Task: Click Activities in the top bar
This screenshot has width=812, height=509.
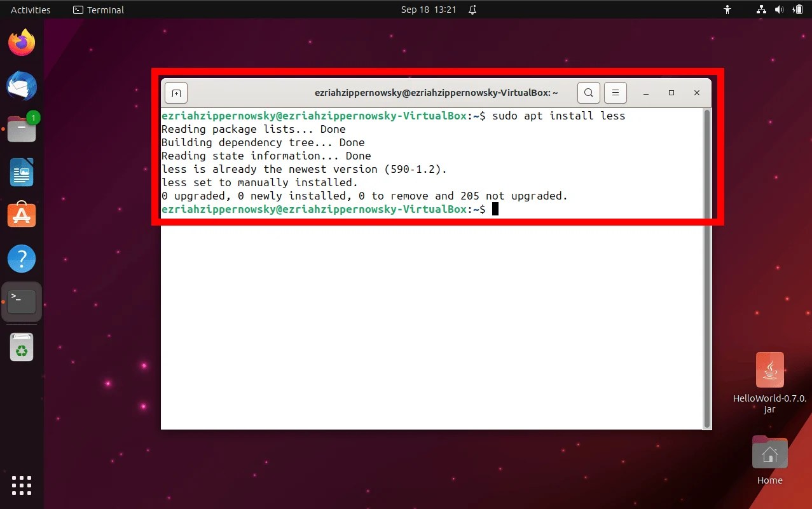Action: click(x=29, y=10)
